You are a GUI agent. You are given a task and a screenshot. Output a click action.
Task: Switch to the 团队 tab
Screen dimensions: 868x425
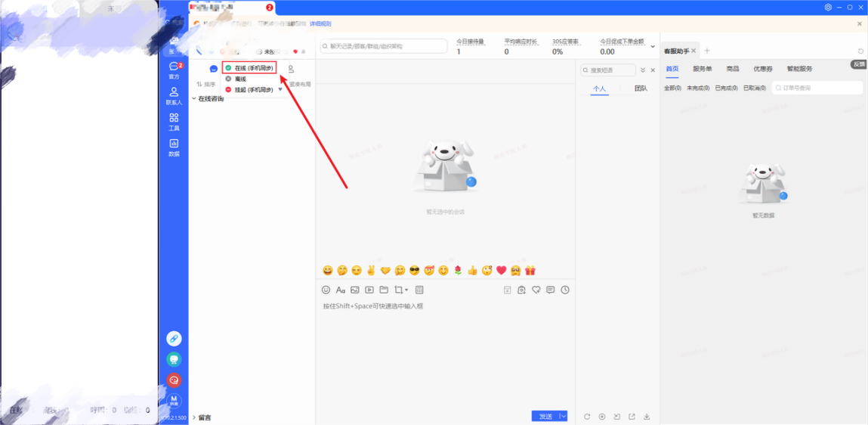[641, 88]
